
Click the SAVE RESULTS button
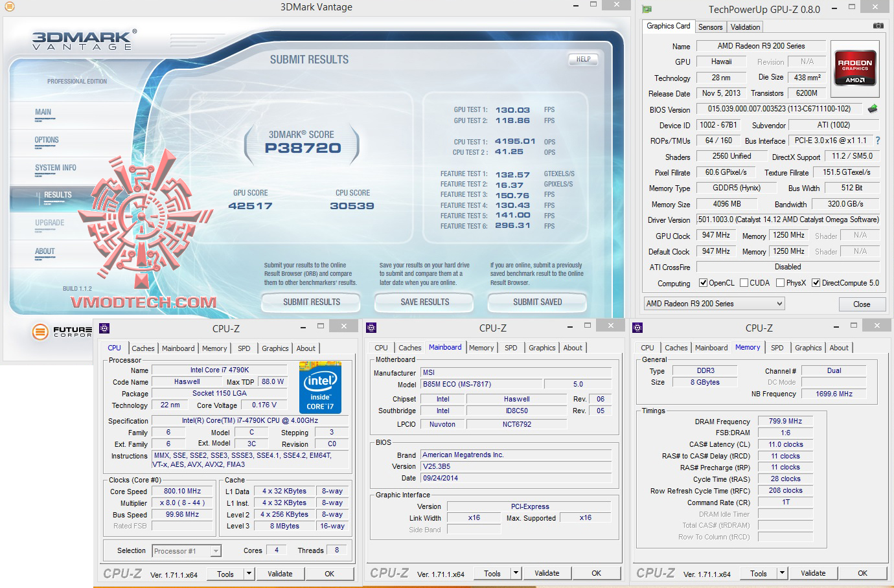[x=424, y=302]
